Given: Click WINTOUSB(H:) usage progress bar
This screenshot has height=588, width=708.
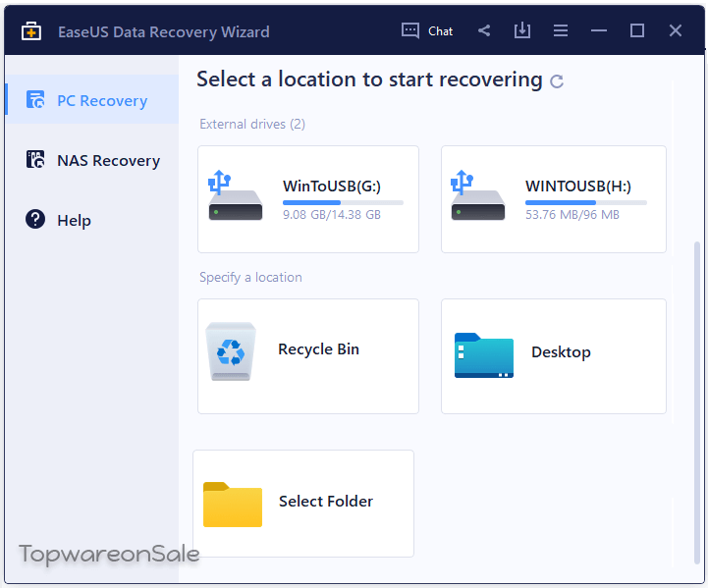Looking at the screenshot, I should click(586, 202).
